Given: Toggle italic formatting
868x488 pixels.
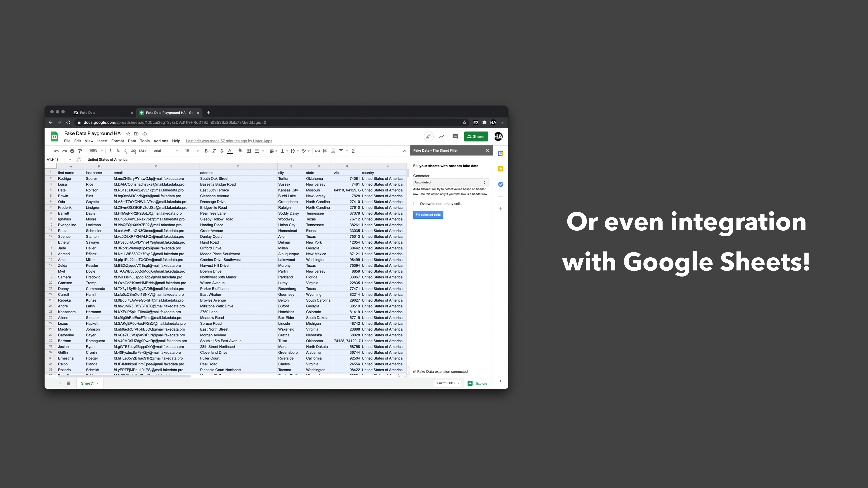Looking at the screenshot, I should tap(214, 151).
